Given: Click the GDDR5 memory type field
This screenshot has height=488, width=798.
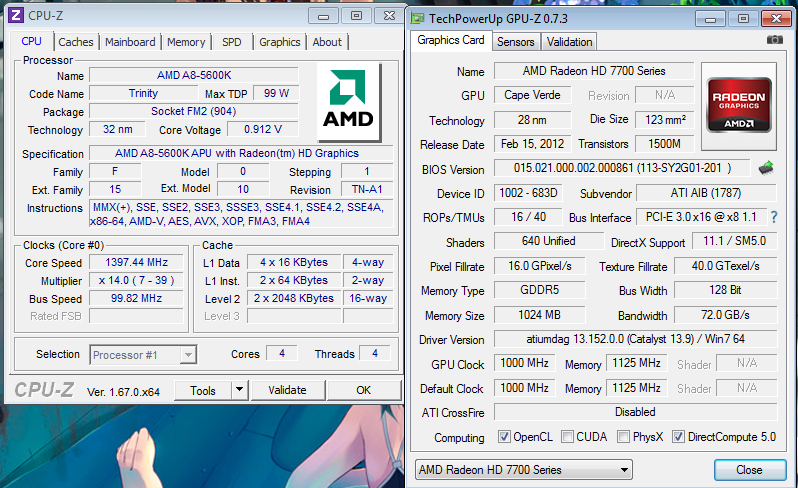Looking at the screenshot, I should (x=539, y=290).
